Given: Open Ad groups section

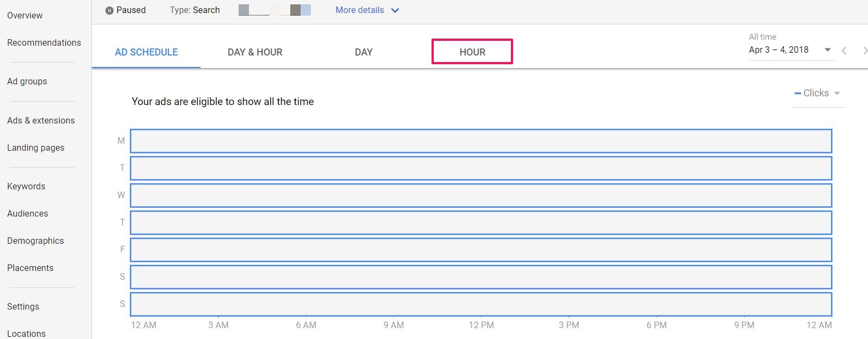Looking at the screenshot, I should 27,81.
